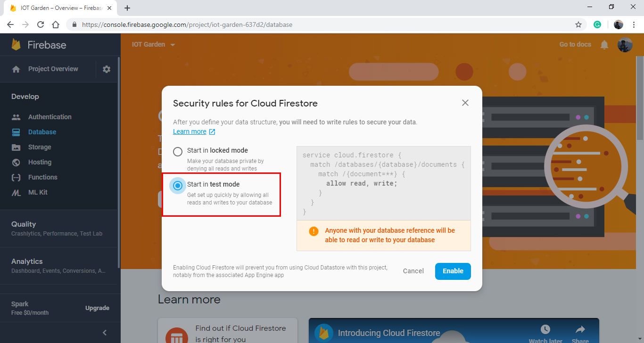Expand the Quality section in sidebar
The image size is (644, 343).
[x=24, y=224]
